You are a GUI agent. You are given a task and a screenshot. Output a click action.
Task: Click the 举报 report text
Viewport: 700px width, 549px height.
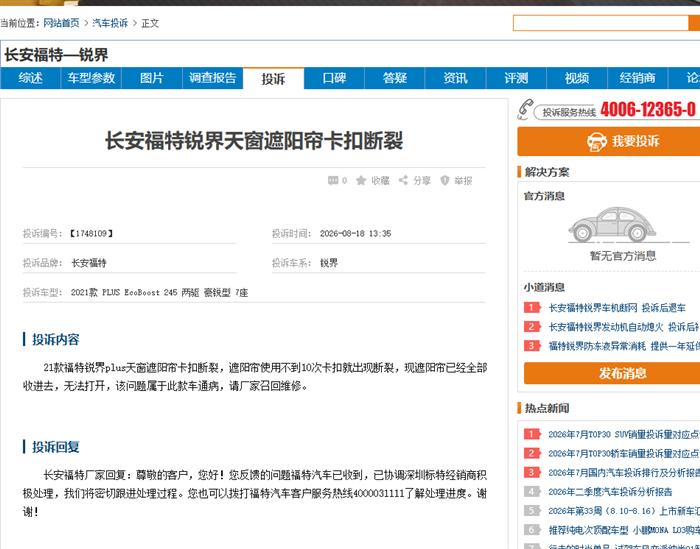point(463,180)
